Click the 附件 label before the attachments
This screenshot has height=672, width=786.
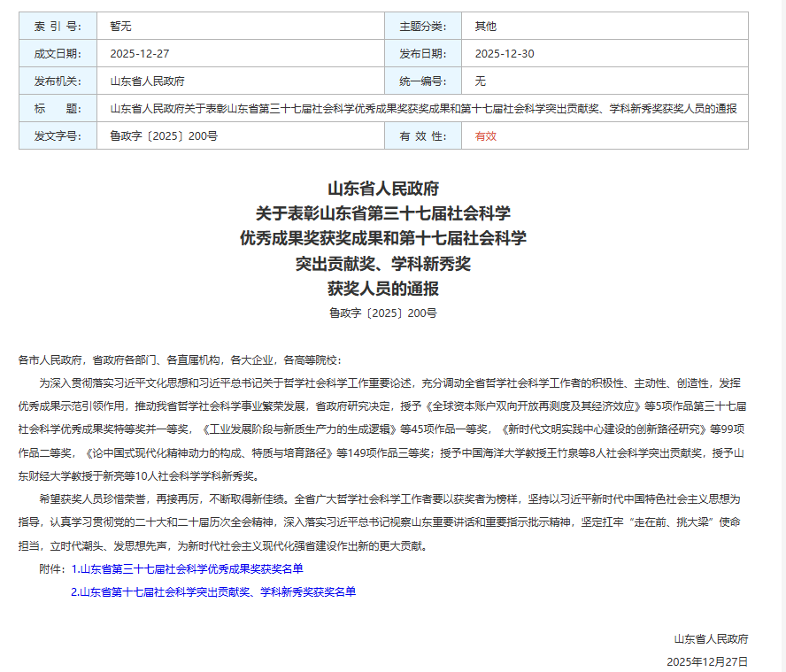click(52, 568)
